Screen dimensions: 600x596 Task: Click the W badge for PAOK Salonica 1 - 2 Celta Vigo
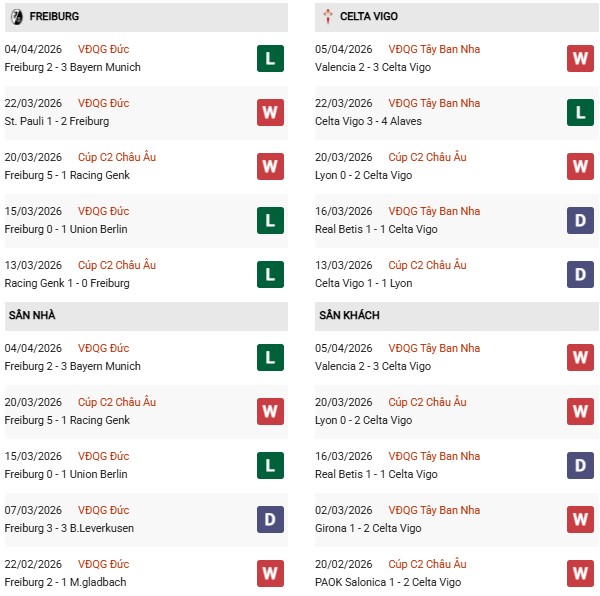(581, 573)
